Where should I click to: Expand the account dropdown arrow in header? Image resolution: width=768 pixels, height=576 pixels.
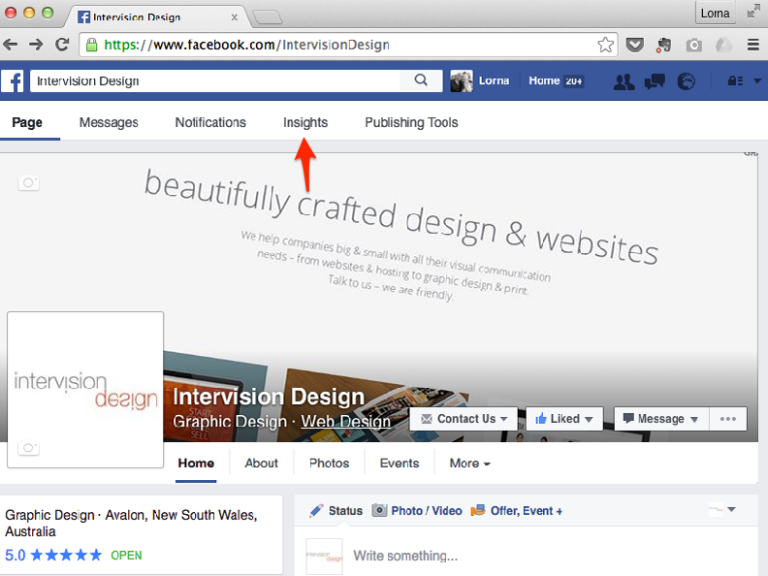coord(757,81)
